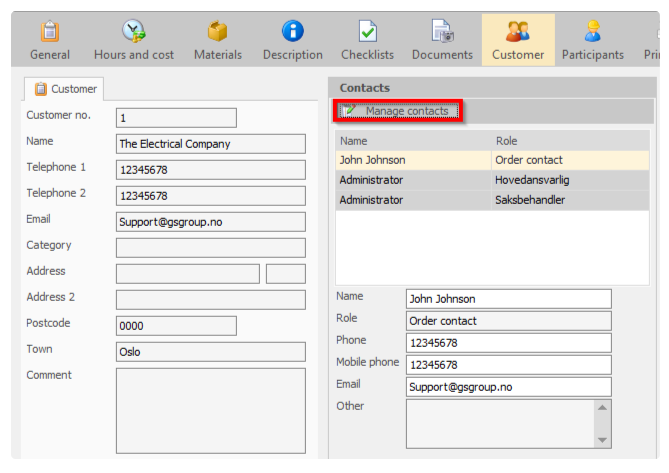
Task: Click the Manage contacts button
Action: coord(398,111)
